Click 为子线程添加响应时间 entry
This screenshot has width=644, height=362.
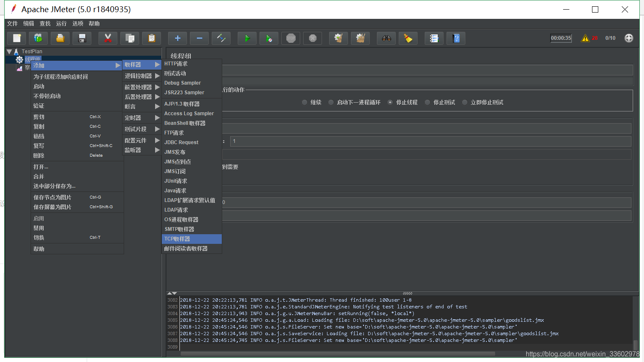pos(77,77)
